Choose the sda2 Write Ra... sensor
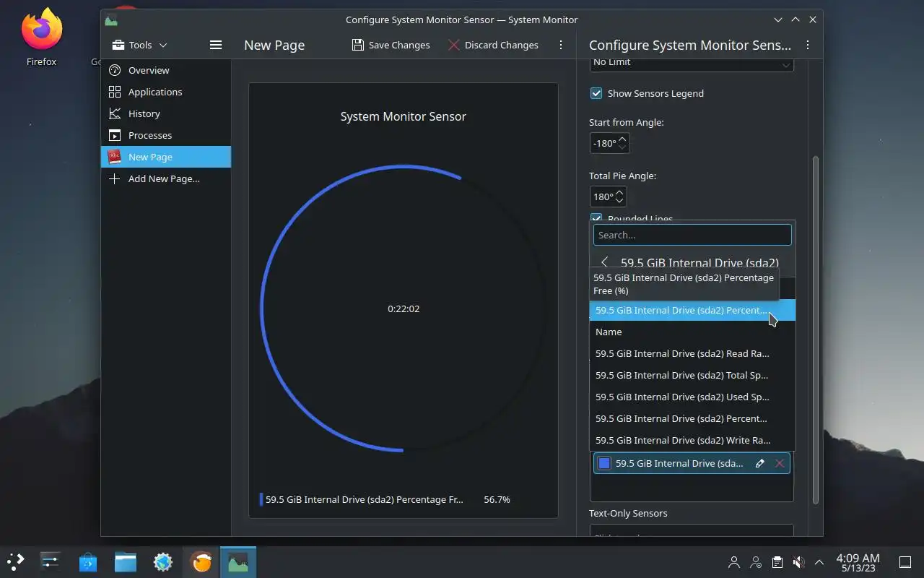 coord(692,440)
